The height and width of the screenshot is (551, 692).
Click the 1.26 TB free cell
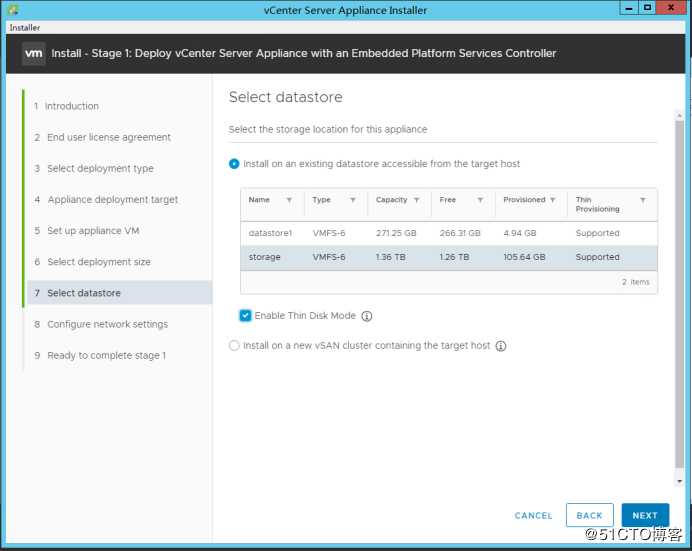[454, 257]
